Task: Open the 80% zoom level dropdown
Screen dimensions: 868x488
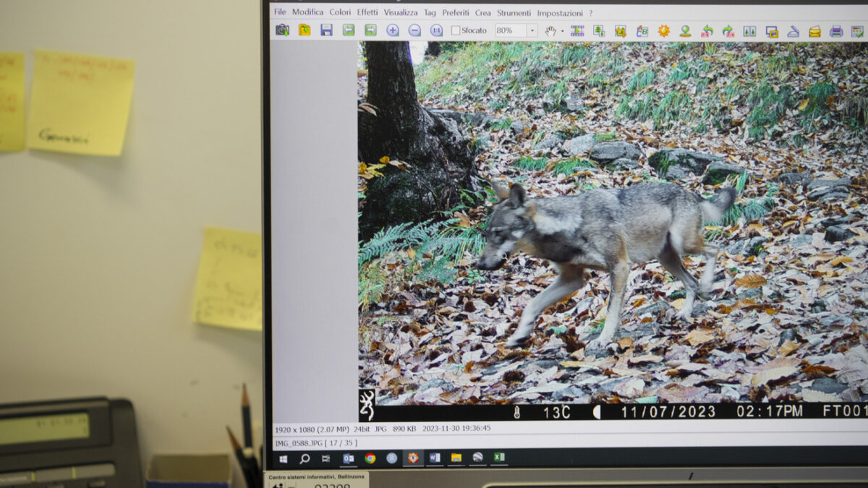Action: [x=532, y=30]
